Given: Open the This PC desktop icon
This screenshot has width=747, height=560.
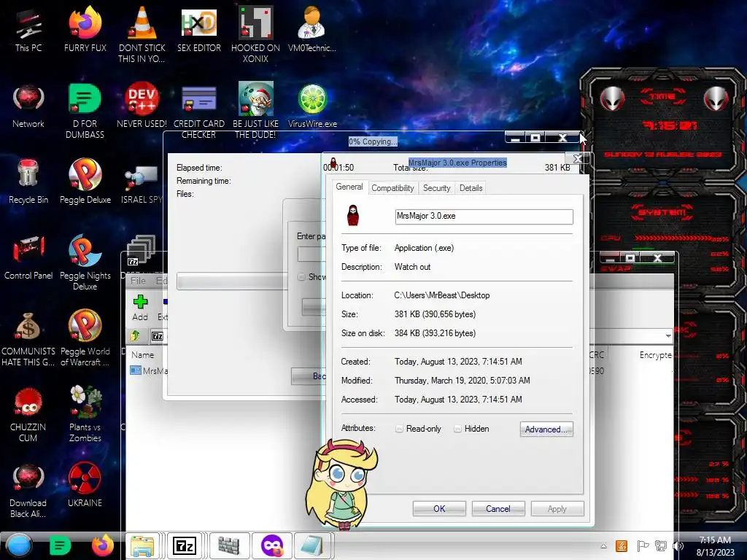Looking at the screenshot, I should (28, 31).
